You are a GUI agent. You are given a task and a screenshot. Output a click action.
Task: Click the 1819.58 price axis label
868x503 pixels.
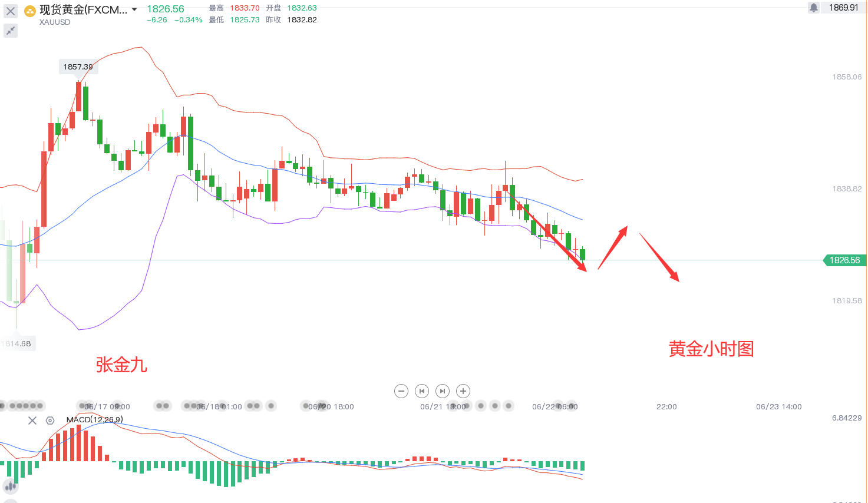[x=847, y=301]
